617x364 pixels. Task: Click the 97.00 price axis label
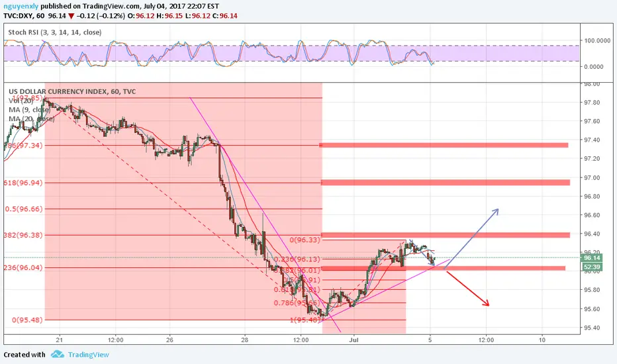(592, 177)
